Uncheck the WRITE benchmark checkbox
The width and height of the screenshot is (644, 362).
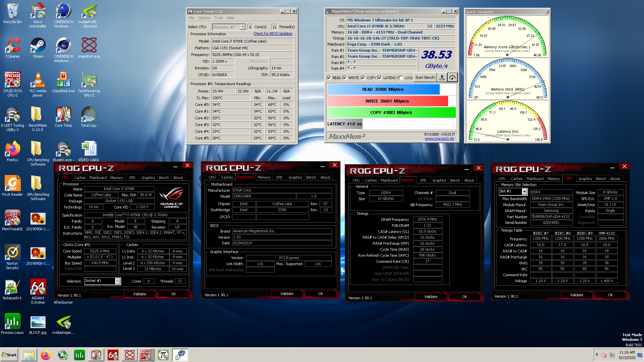[x=344, y=78]
